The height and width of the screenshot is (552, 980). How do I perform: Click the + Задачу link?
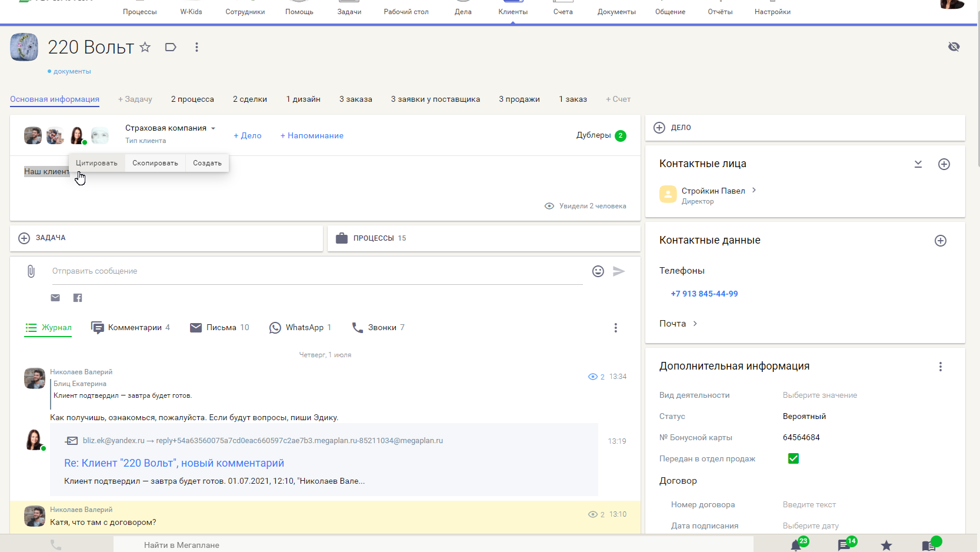tap(135, 99)
